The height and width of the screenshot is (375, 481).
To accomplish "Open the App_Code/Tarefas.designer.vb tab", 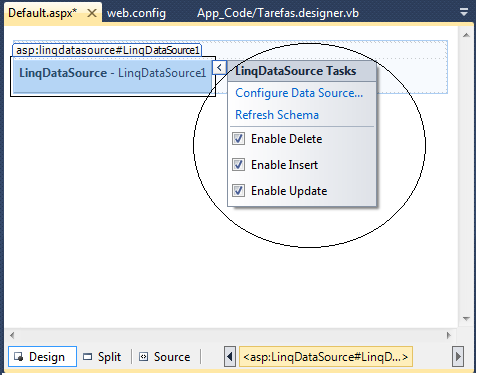I will pyautogui.click(x=278, y=13).
